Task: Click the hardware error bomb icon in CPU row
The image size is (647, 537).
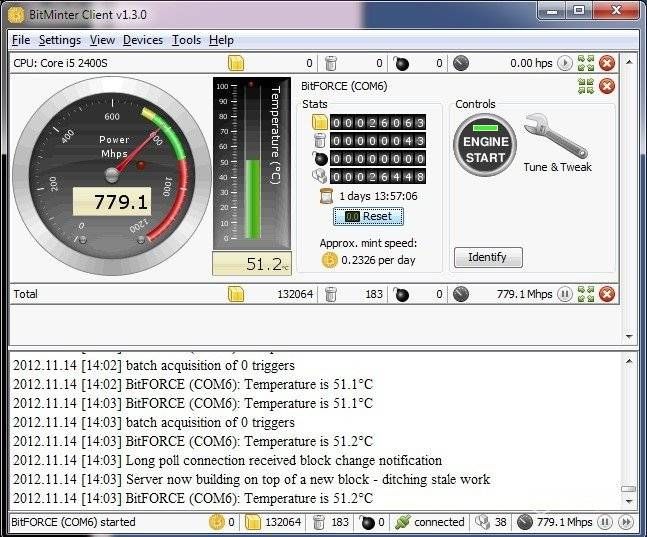Action: 400,63
